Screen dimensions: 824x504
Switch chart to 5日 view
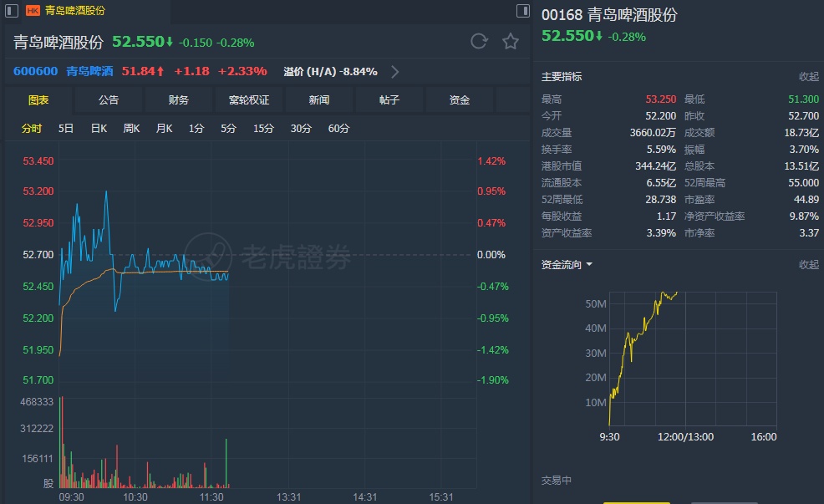click(66, 129)
